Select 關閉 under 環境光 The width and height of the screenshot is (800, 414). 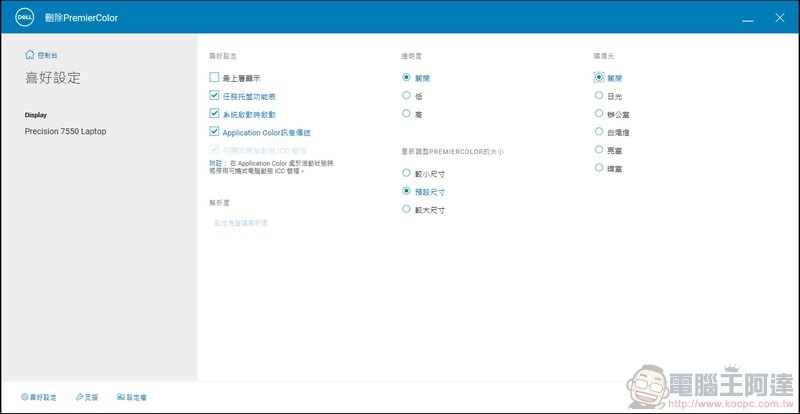599,78
